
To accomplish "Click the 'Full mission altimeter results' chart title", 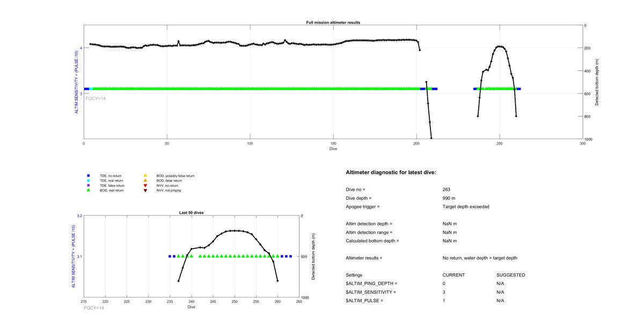I will [x=333, y=23].
